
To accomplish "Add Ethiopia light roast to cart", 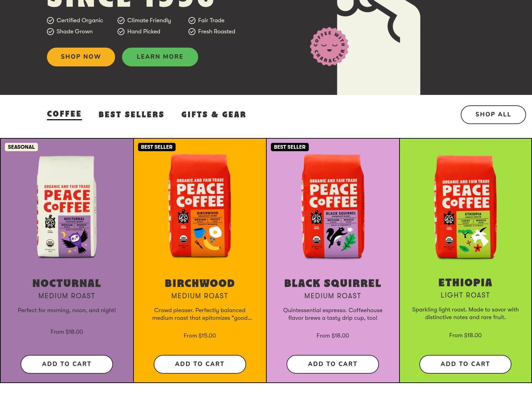I will click(465, 364).
